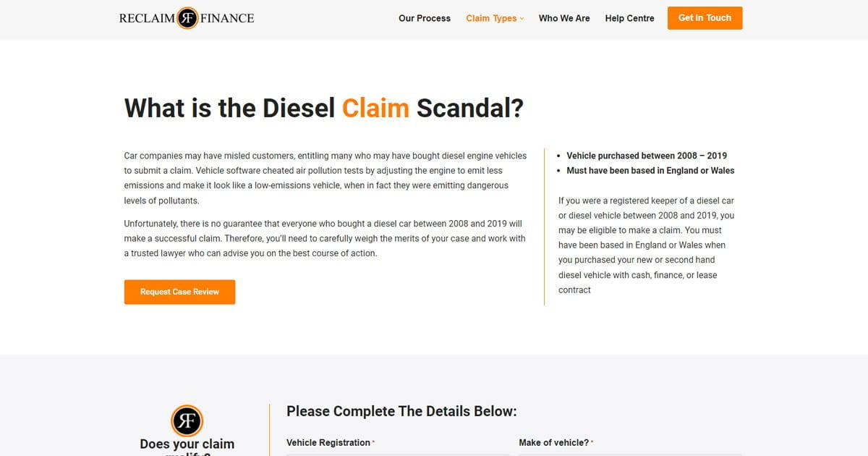
Task: Open the Who We Are page
Action: point(564,18)
